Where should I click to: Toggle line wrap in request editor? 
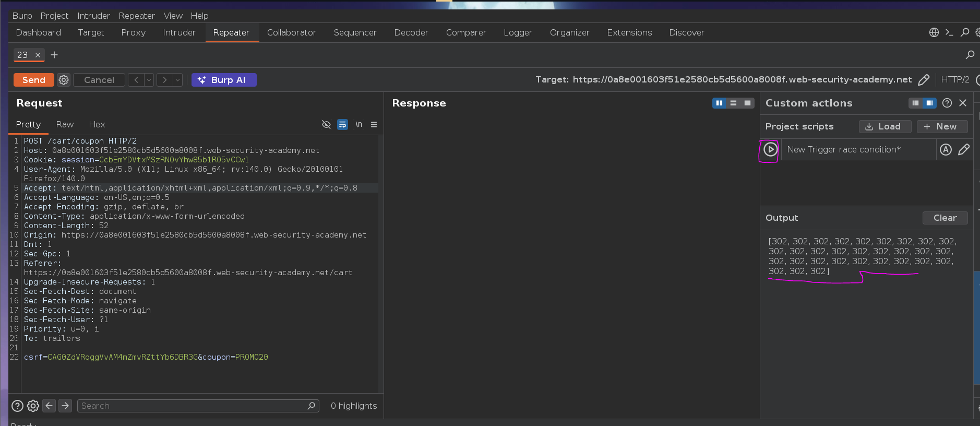click(x=342, y=124)
